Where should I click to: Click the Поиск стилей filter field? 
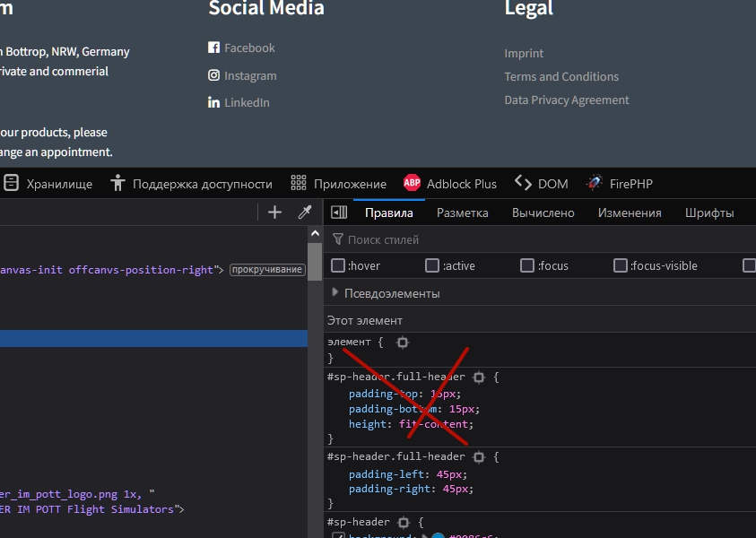(x=538, y=239)
